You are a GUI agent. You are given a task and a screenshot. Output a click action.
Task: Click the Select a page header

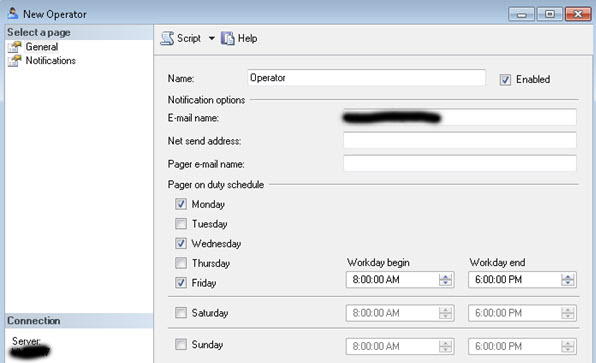coord(79,32)
